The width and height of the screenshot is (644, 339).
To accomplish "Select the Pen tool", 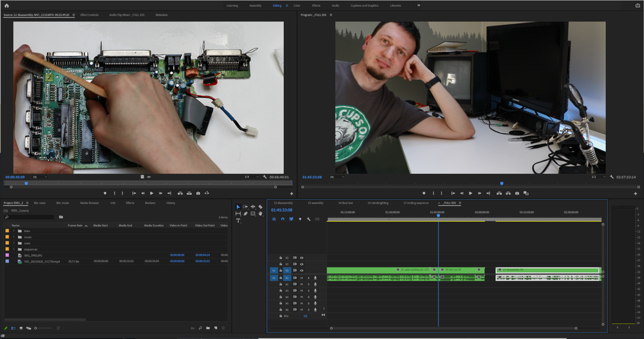I will tap(245, 213).
